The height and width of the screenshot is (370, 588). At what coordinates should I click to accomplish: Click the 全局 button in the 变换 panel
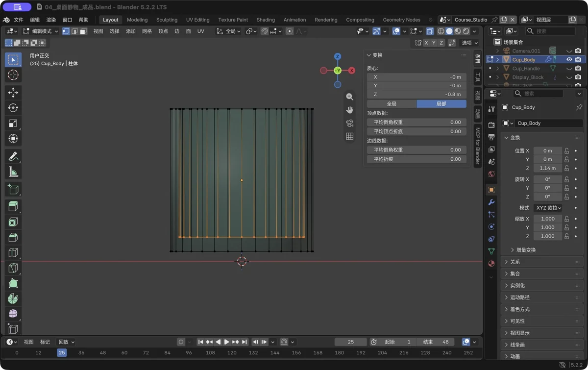[392, 104]
